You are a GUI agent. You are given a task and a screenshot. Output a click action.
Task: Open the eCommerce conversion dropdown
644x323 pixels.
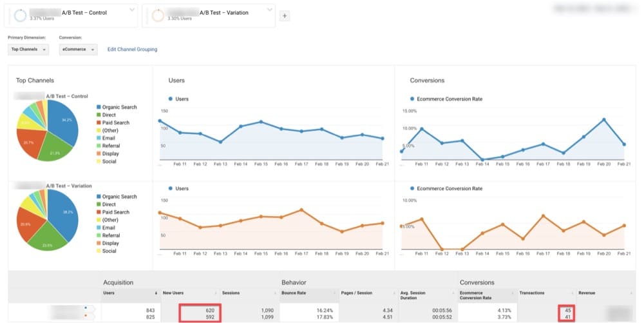tap(77, 49)
